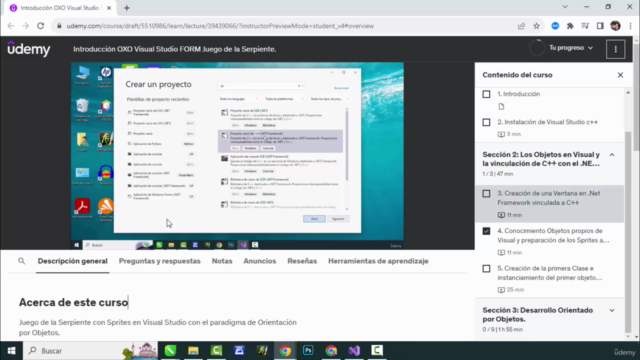This screenshot has width=640, height=360.
Task: Reload the page with the refresh icon
Action: pos(40,26)
